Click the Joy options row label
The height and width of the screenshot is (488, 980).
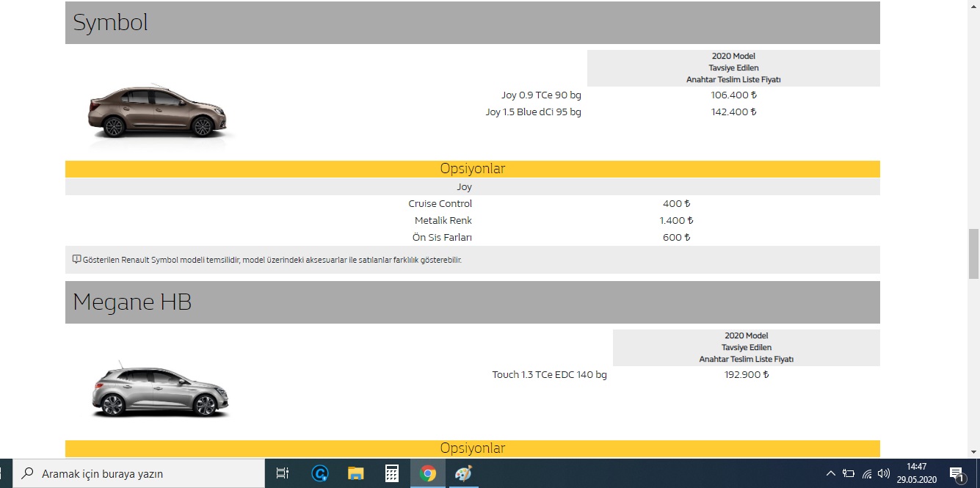pos(464,187)
